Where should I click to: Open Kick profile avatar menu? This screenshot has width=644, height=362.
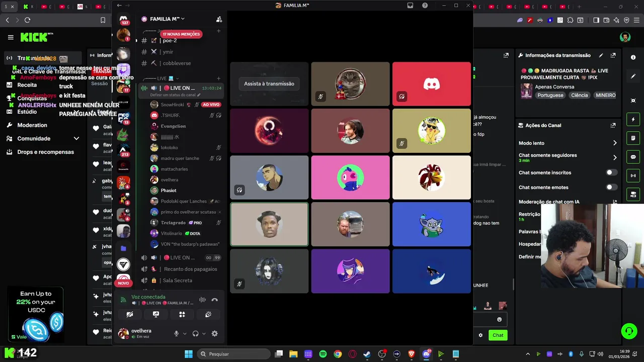coord(625,37)
